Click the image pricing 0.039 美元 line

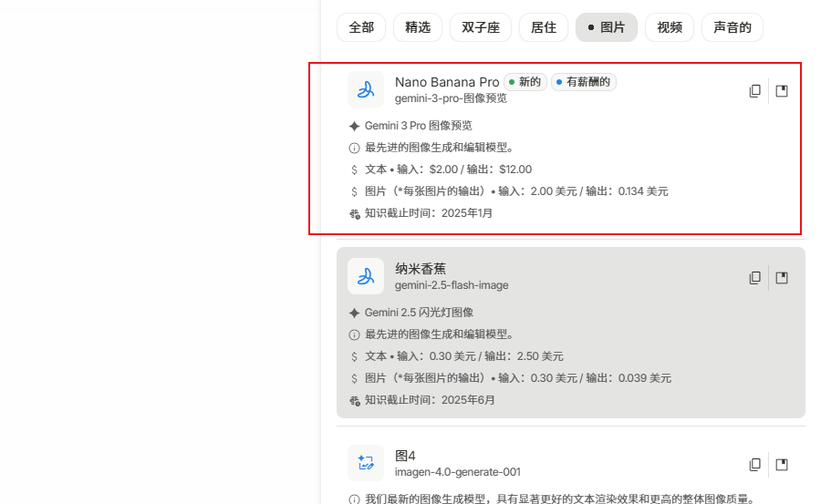point(518,378)
